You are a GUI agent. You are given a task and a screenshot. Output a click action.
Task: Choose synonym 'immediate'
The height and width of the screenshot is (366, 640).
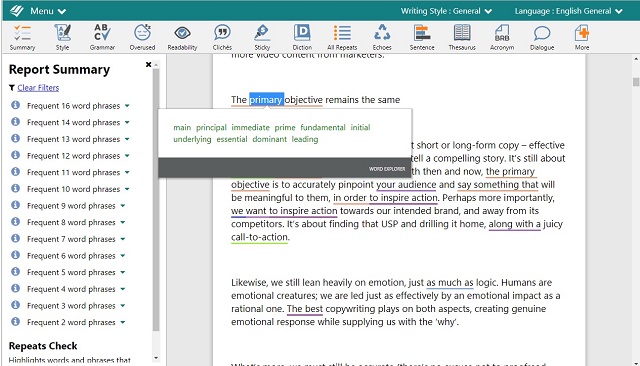250,127
